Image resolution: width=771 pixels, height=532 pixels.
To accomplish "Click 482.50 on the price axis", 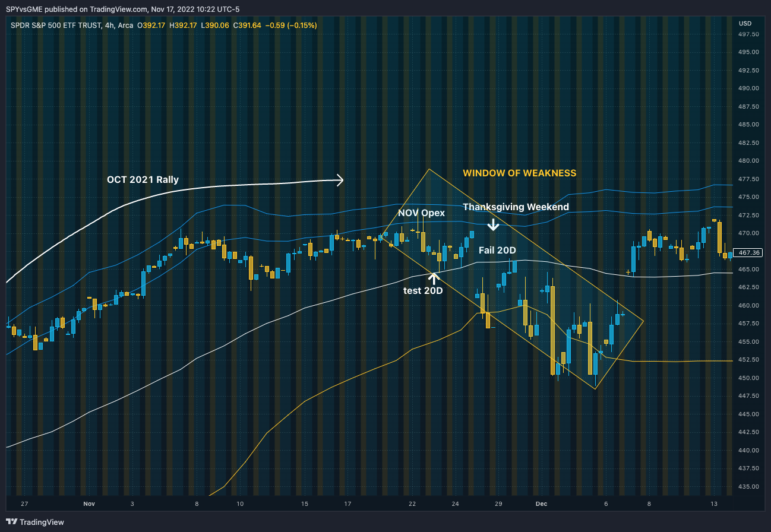I will 748,142.
